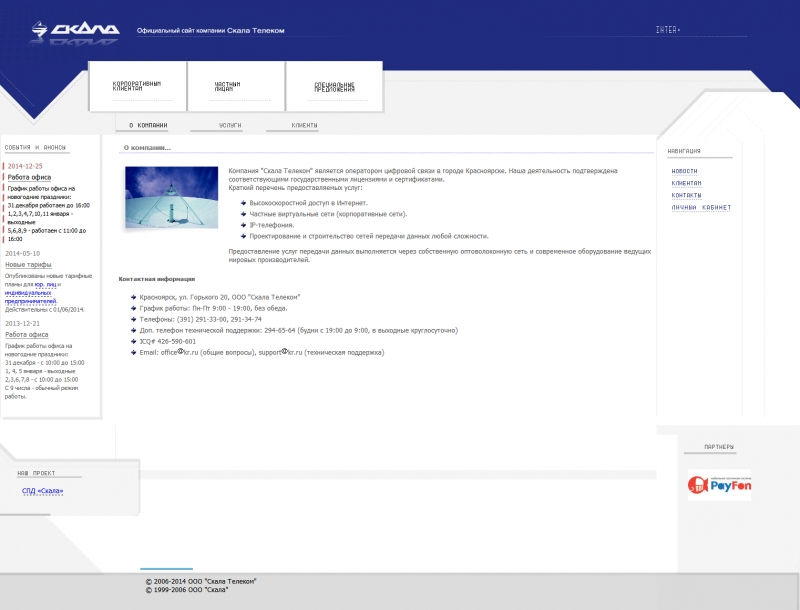
Task: Click the События и анонсы heading
Action: tap(35, 147)
